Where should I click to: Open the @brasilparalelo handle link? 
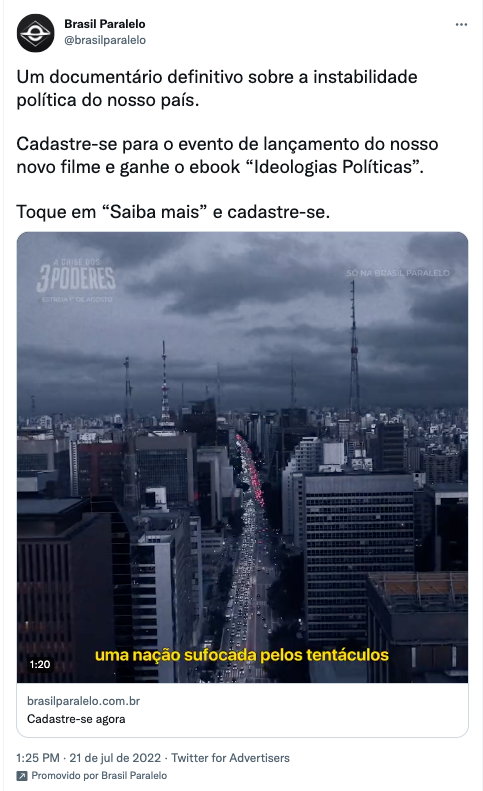point(105,40)
